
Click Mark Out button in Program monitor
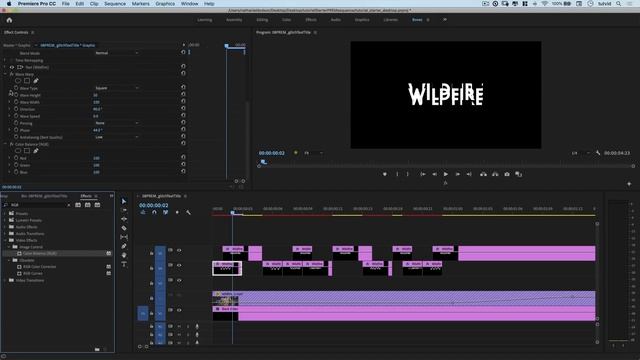pos(407,174)
